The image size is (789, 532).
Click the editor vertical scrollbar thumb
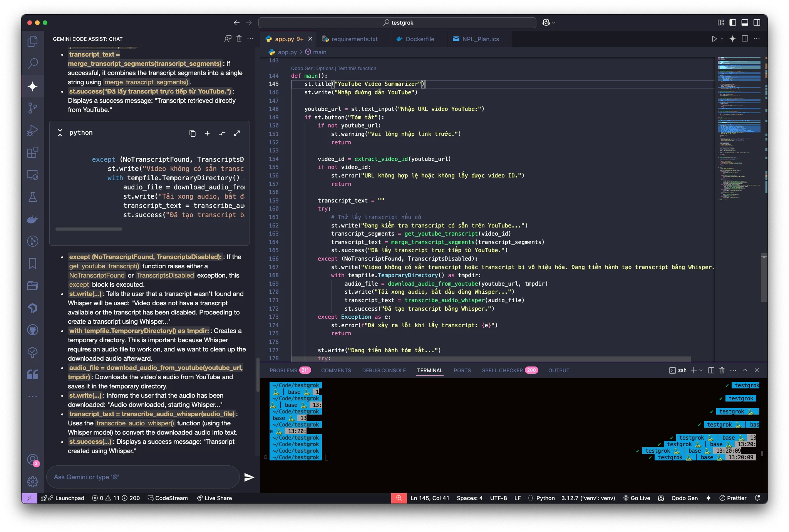tap(764, 278)
